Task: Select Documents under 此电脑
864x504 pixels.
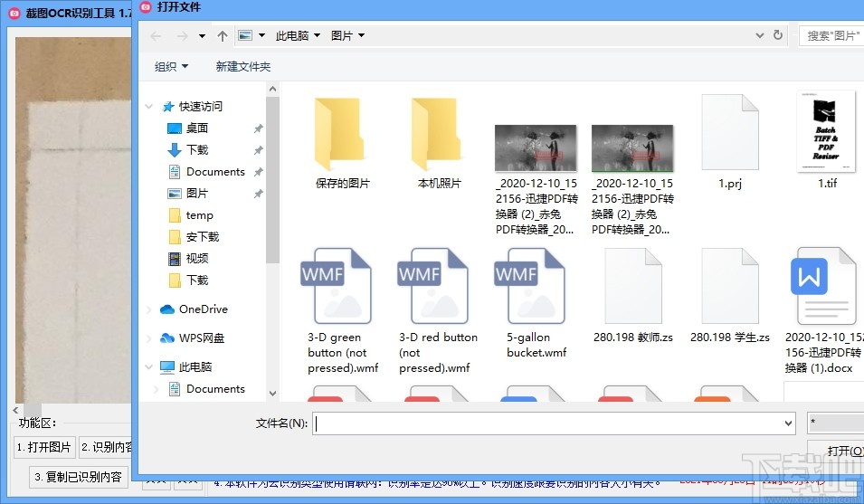Action: click(x=215, y=389)
